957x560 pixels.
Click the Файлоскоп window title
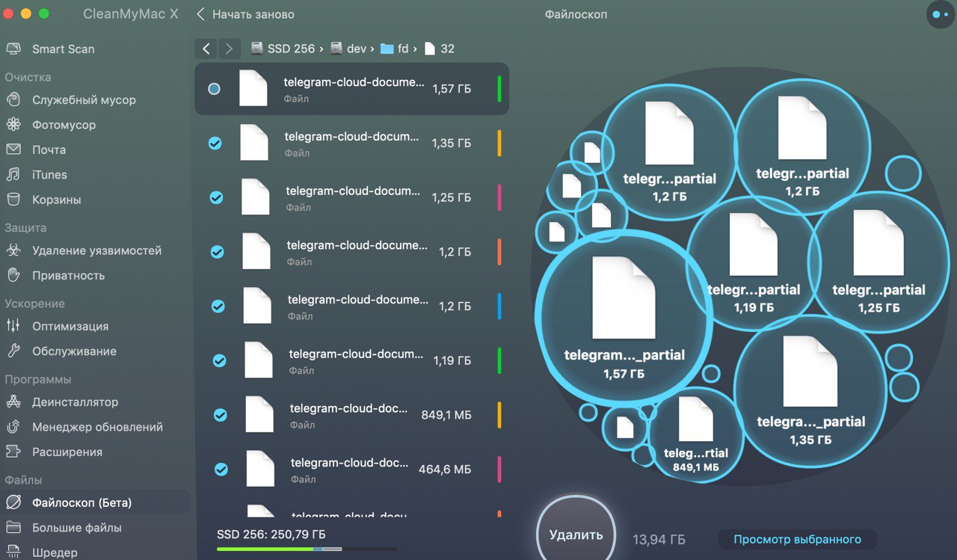(x=576, y=14)
